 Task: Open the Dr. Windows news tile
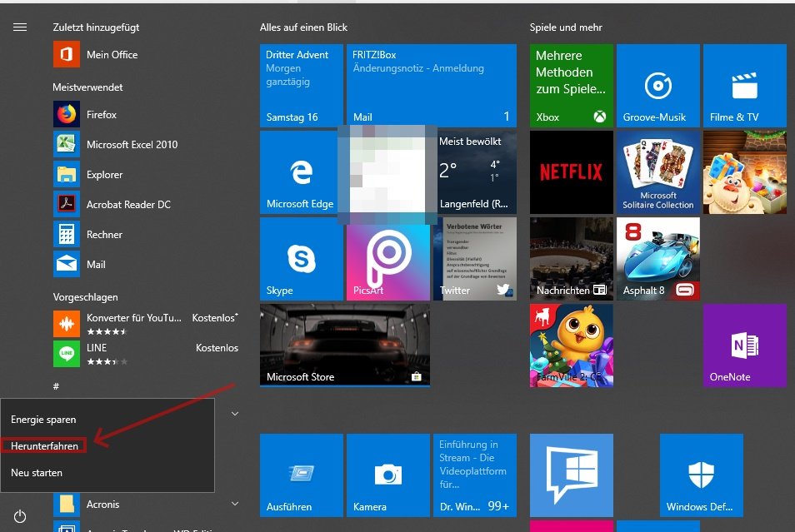pos(475,475)
